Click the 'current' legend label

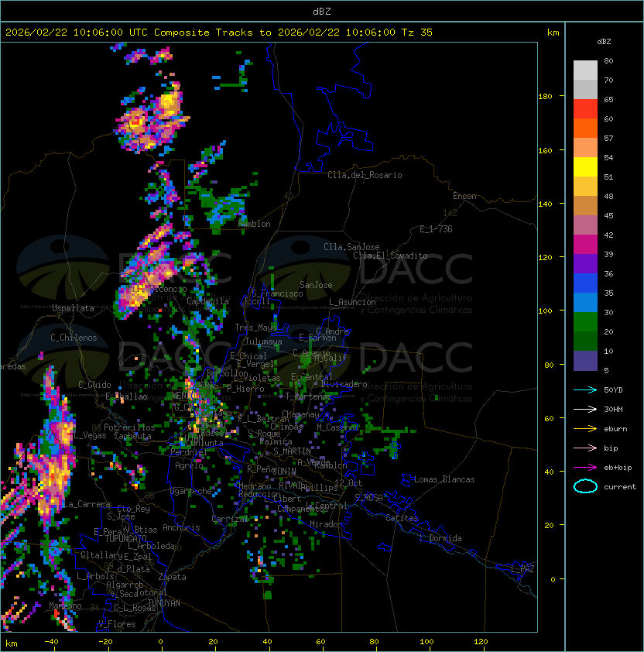[620, 487]
